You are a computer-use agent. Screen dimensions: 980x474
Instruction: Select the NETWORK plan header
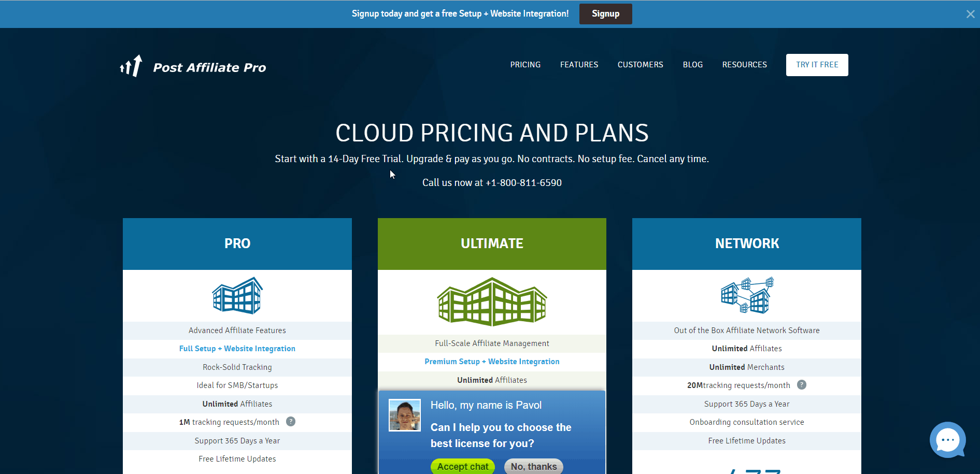coord(747,243)
